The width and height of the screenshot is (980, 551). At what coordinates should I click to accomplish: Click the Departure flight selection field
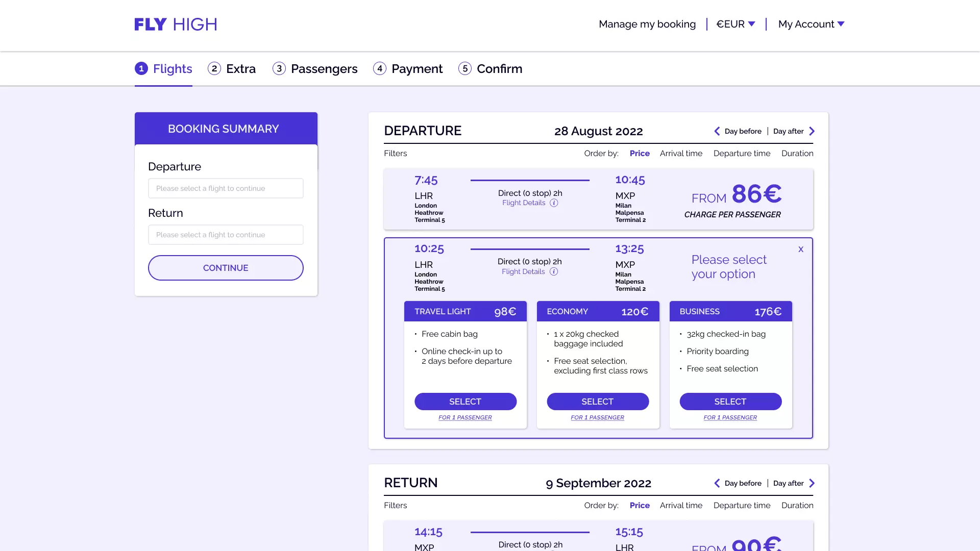(226, 188)
